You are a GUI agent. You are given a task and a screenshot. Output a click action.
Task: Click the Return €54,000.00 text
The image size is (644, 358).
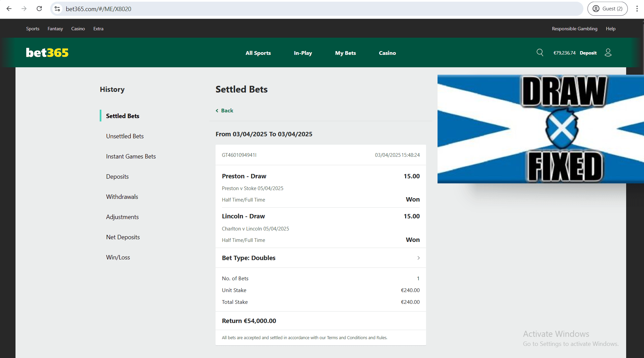click(x=249, y=321)
